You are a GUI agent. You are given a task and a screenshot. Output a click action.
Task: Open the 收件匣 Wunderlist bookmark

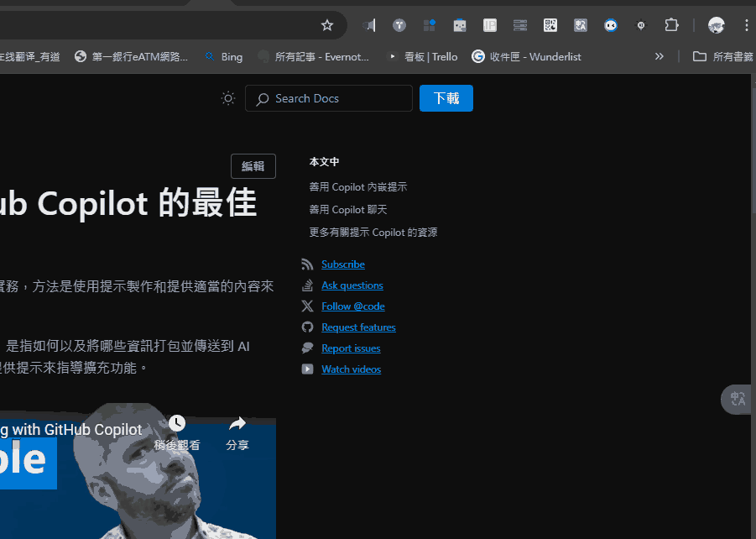(x=526, y=56)
